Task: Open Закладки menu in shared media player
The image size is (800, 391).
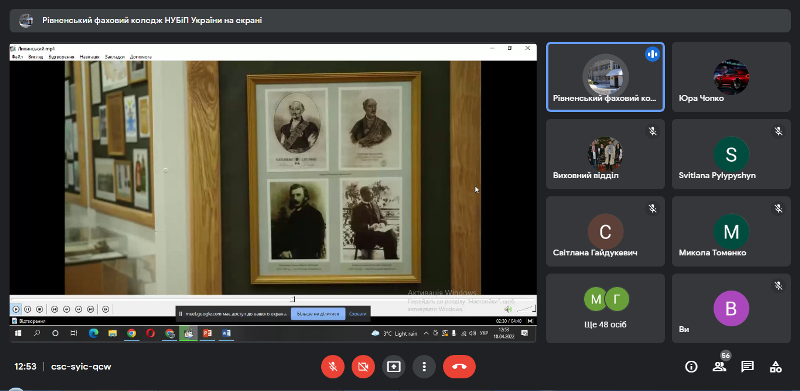Action: point(115,57)
